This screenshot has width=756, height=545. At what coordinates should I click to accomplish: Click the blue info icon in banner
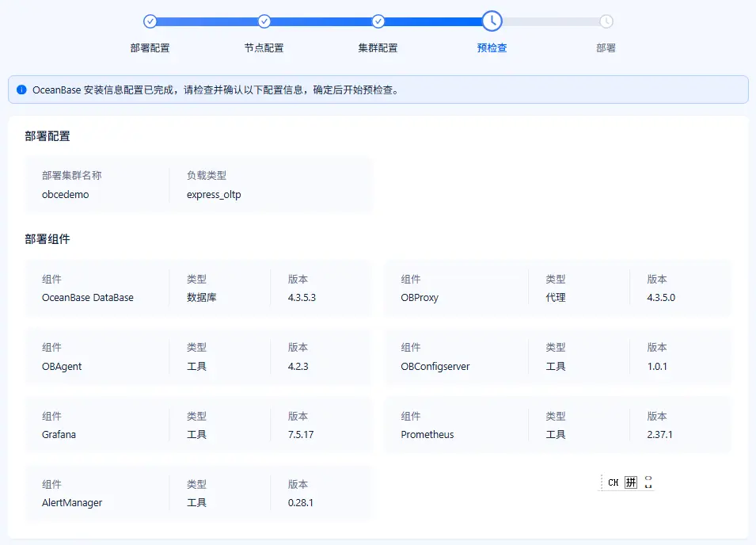click(21, 90)
